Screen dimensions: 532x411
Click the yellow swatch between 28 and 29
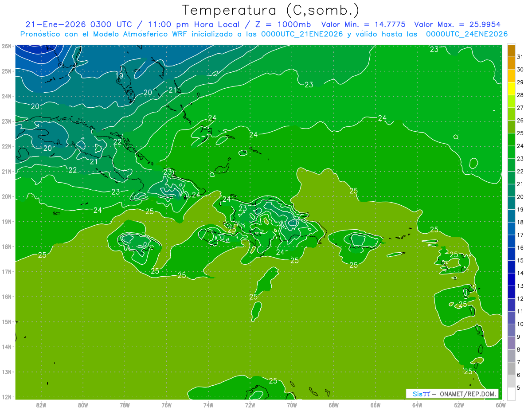[x=511, y=89]
